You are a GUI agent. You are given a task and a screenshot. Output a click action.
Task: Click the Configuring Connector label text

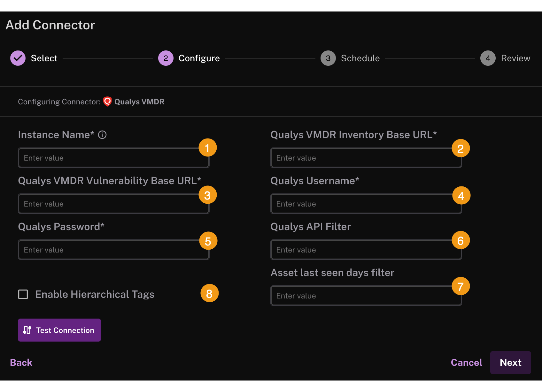click(59, 102)
